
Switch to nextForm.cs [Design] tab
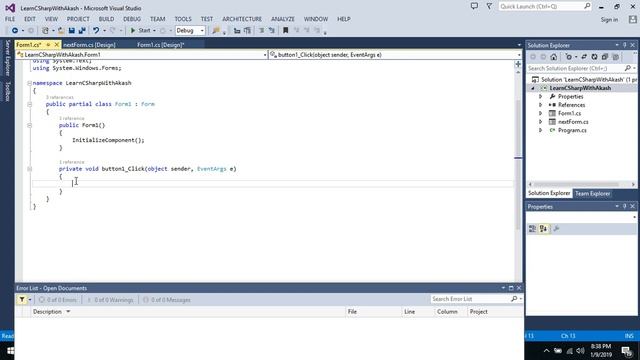tap(89, 45)
